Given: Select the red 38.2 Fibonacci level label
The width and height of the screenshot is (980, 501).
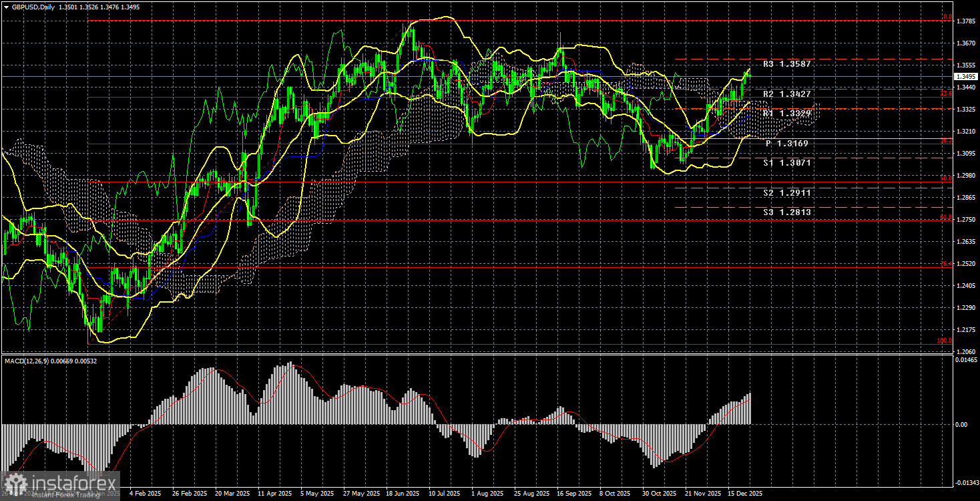Looking at the screenshot, I should [945, 141].
